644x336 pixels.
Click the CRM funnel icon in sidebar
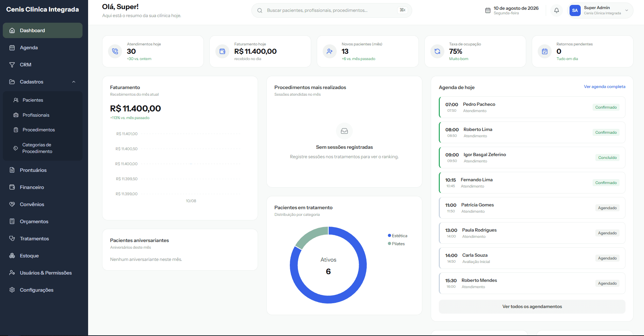pyautogui.click(x=12, y=65)
